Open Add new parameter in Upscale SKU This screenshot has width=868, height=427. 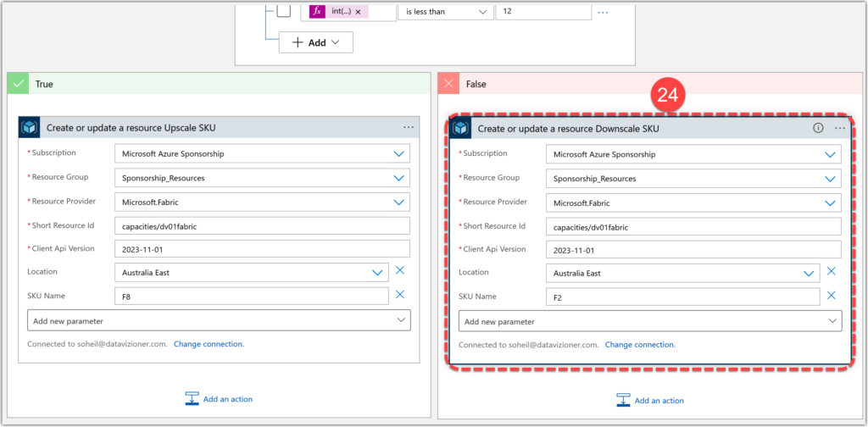(220, 320)
